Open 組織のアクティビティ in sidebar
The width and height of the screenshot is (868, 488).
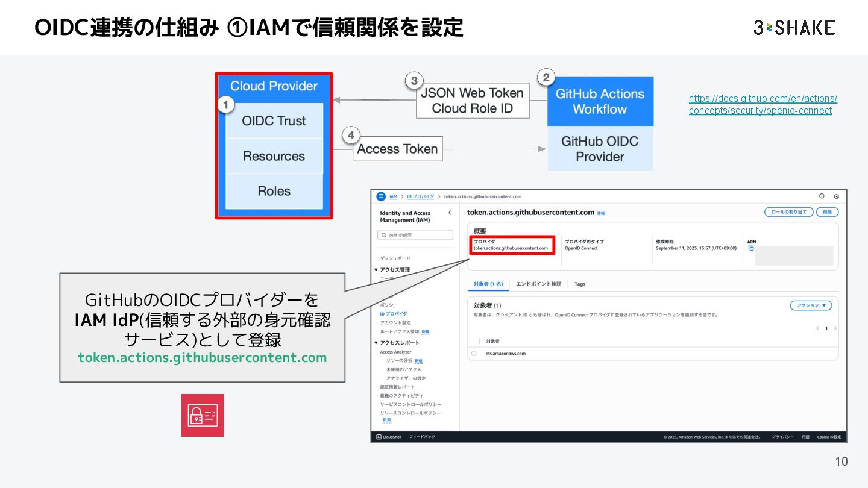[x=401, y=395]
